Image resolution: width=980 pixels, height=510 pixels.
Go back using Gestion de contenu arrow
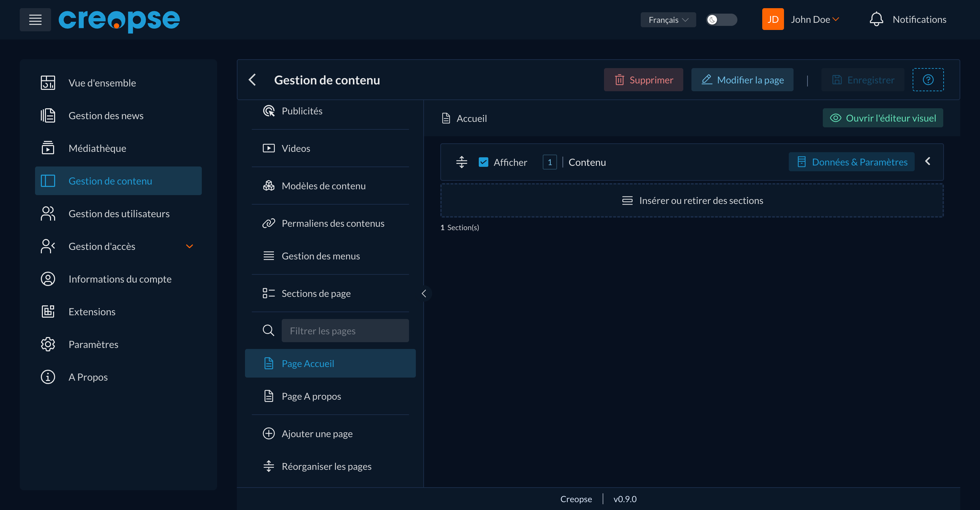click(x=252, y=80)
